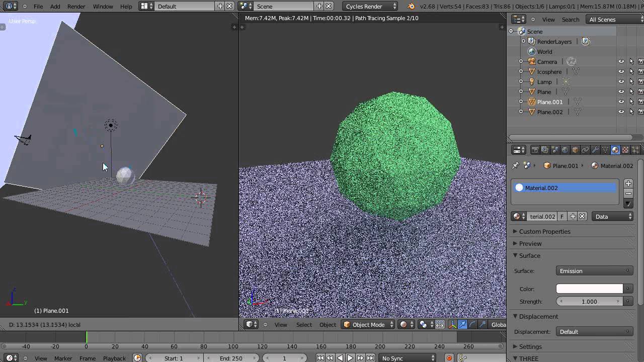Open the Add menu in the info header
The image size is (644, 362).
(x=55, y=7)
